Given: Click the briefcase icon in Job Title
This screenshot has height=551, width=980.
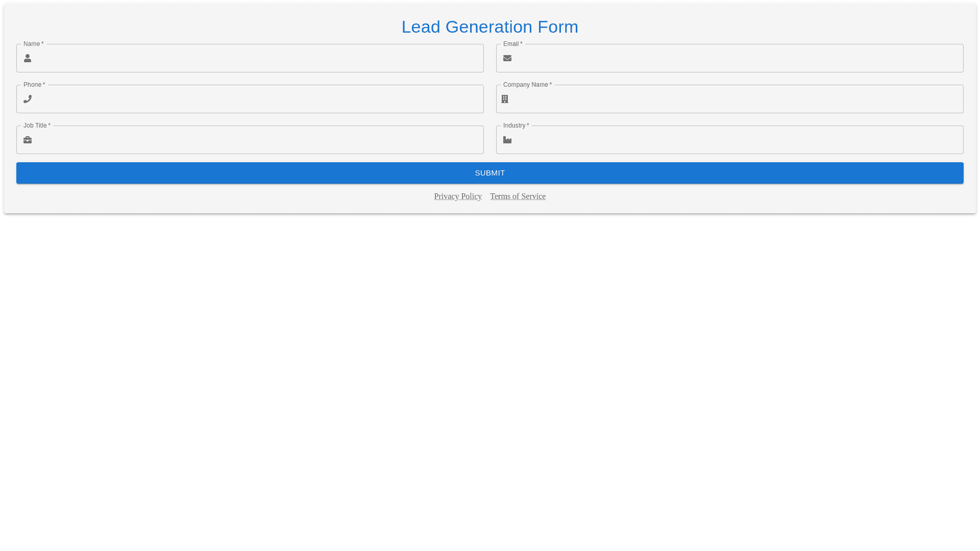Looking at the screenshot, I should [x=28, y=140].
